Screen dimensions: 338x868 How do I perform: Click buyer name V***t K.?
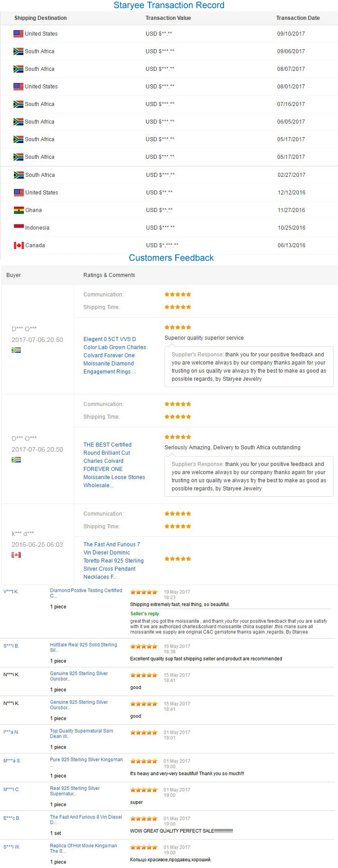pyautogui.click(x=11, y=591)
